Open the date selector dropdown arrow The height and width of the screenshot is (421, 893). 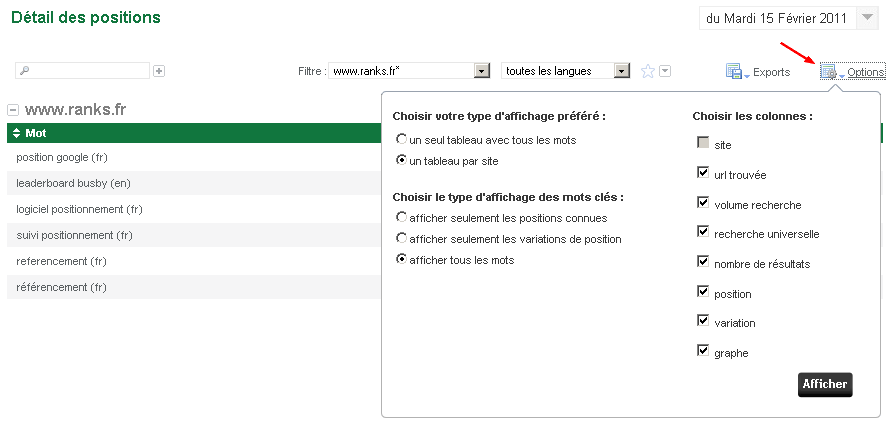[867, 18]
